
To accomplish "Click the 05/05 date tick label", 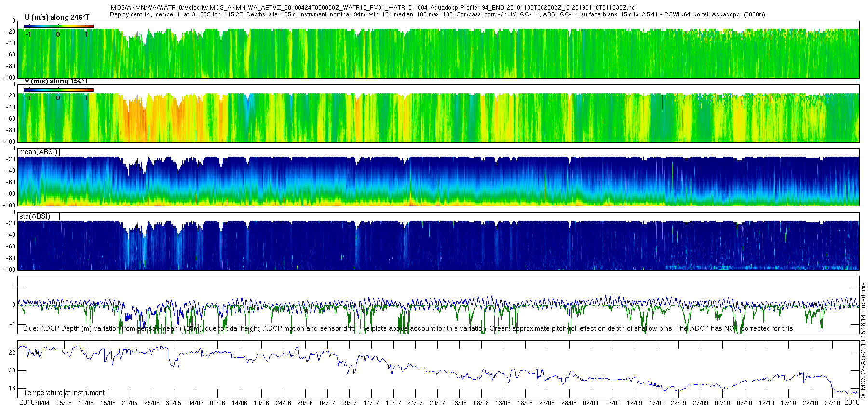I will click(x=64, y=403).
